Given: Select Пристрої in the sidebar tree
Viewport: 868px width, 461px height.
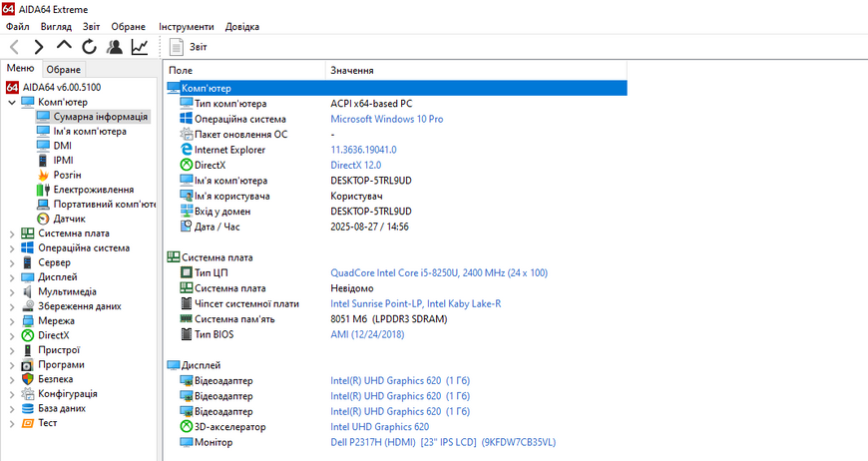Looking at the screenshot, I should [59, 350].
